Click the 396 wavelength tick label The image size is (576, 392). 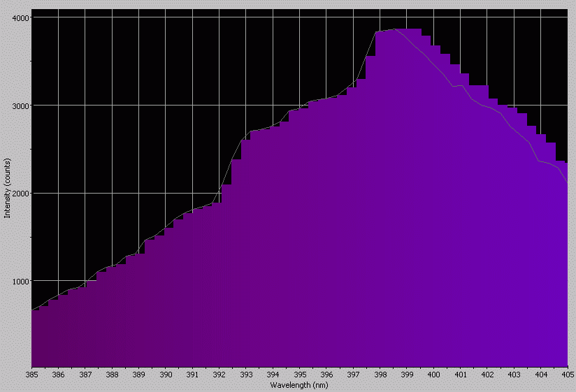[326, 375]
